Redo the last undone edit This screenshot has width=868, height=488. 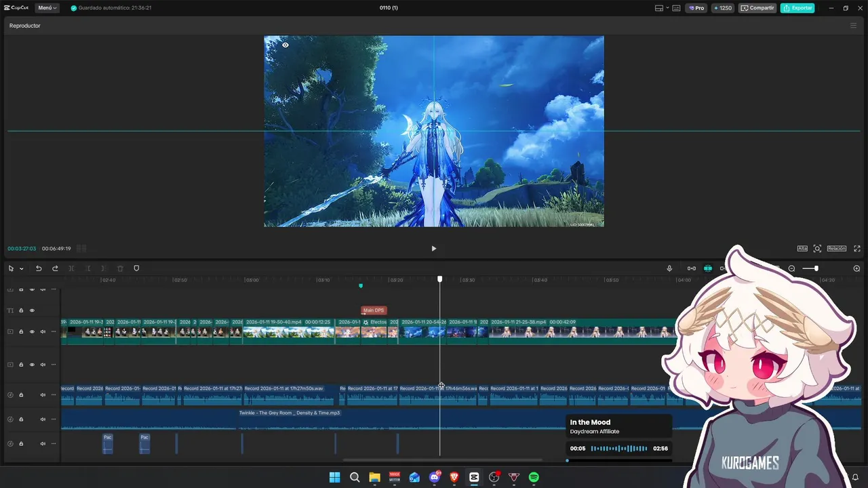pos(55,268)
